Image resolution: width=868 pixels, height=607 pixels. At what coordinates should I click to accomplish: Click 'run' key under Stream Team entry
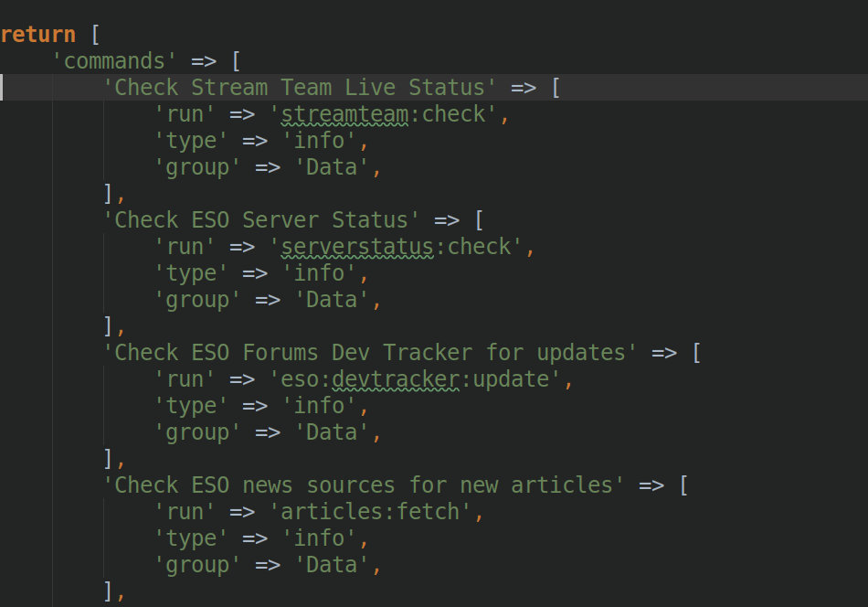pyautogui.click(x=185, y=114)
